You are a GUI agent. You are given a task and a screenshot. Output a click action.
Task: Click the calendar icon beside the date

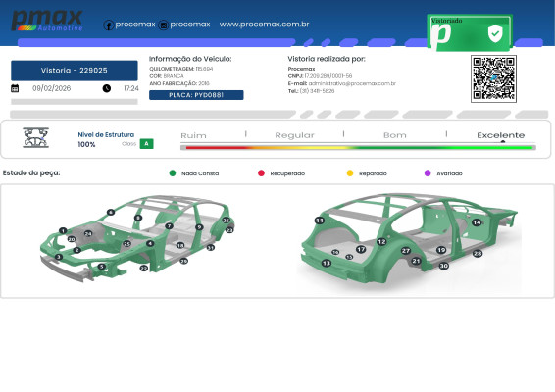[x=15, y=88]
